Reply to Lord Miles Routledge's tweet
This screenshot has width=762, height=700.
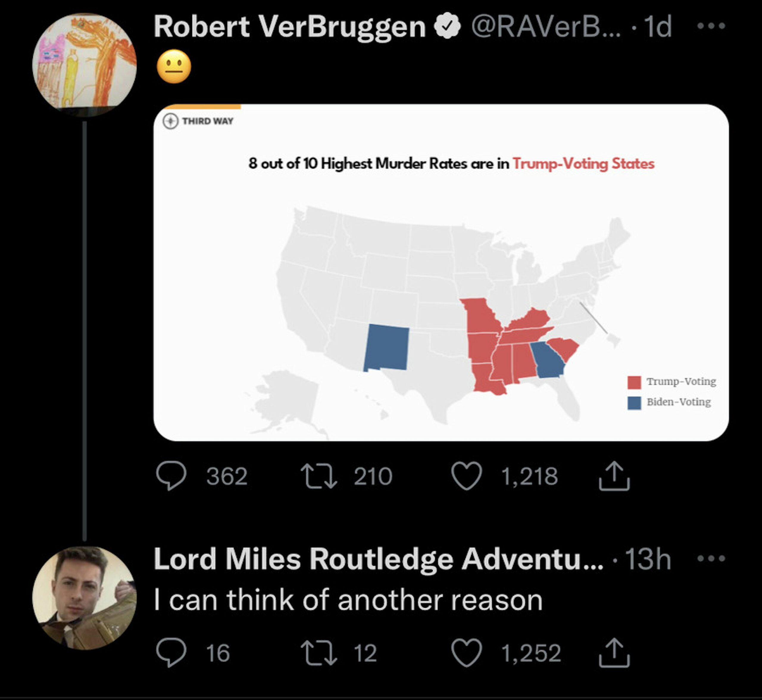(171, 653)
